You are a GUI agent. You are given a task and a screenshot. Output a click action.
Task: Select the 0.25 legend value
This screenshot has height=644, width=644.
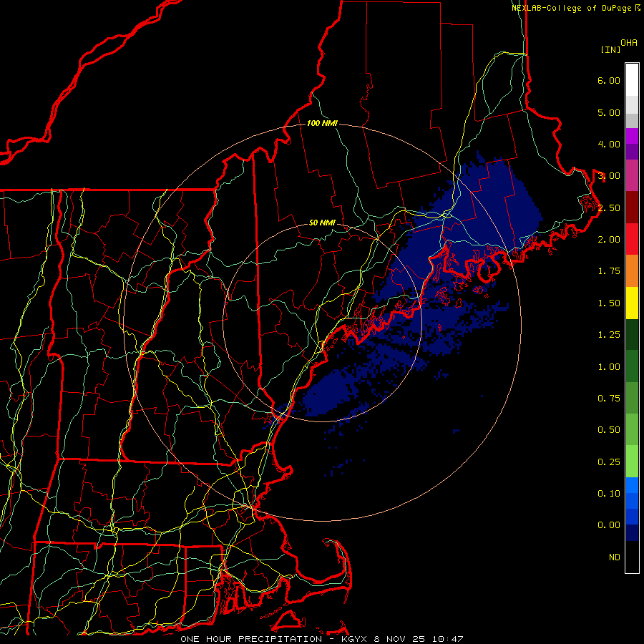click(x=609, y=462)
